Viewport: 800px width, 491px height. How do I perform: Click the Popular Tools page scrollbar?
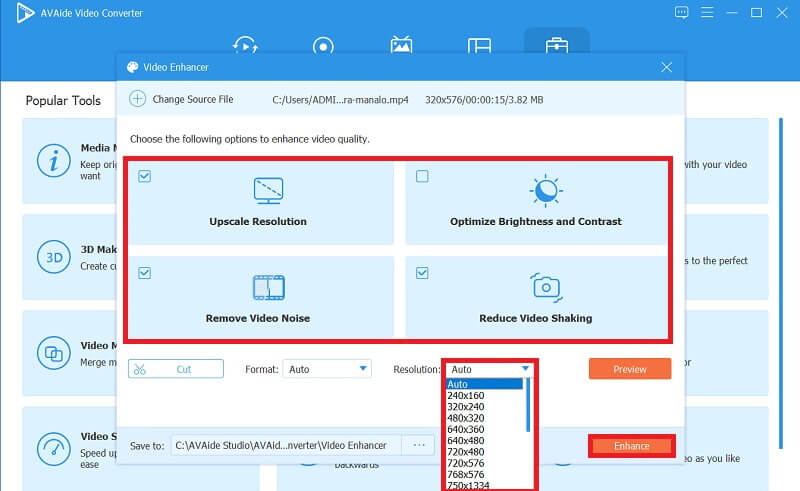point(781,283)
